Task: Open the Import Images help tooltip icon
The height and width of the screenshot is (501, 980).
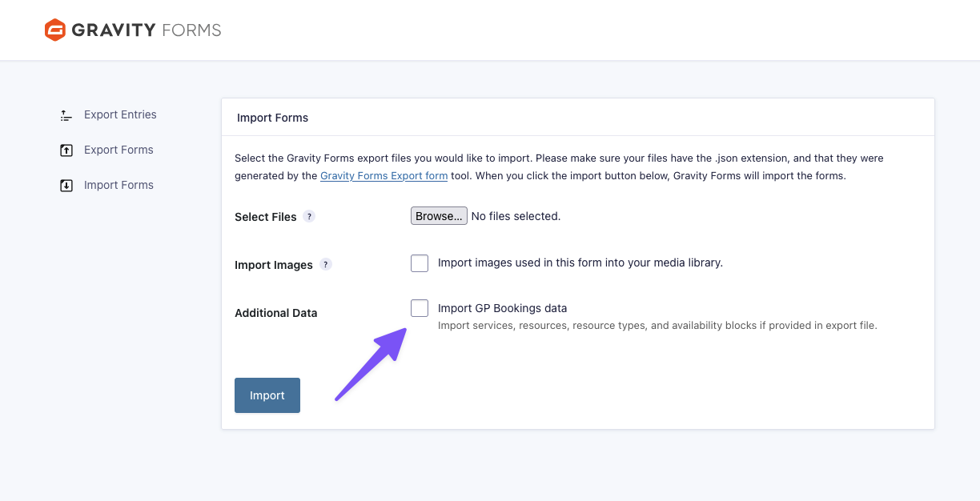Action: (x=325, y=264)
